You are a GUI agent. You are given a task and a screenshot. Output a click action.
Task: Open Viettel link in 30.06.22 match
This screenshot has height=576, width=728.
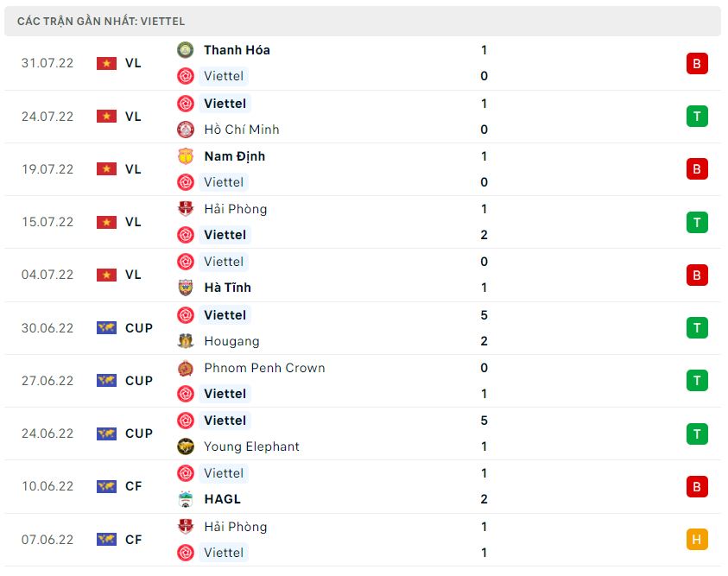225,315
